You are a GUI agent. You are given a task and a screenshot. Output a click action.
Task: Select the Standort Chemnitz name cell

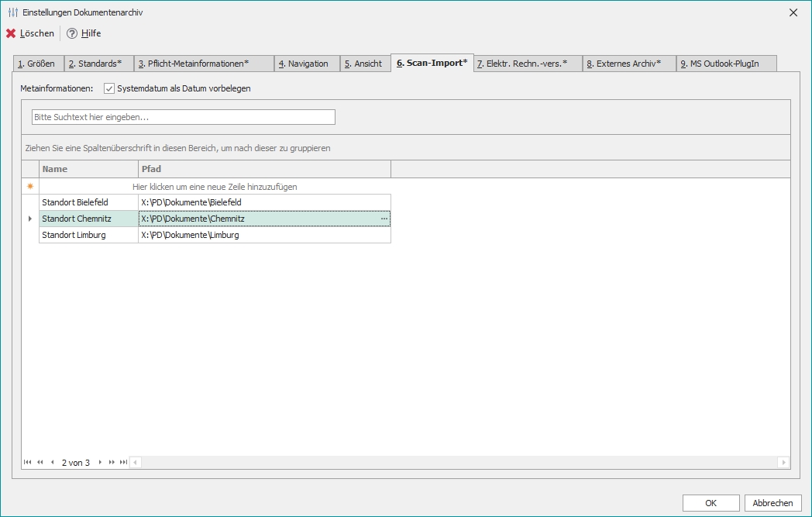coord(88,219)
